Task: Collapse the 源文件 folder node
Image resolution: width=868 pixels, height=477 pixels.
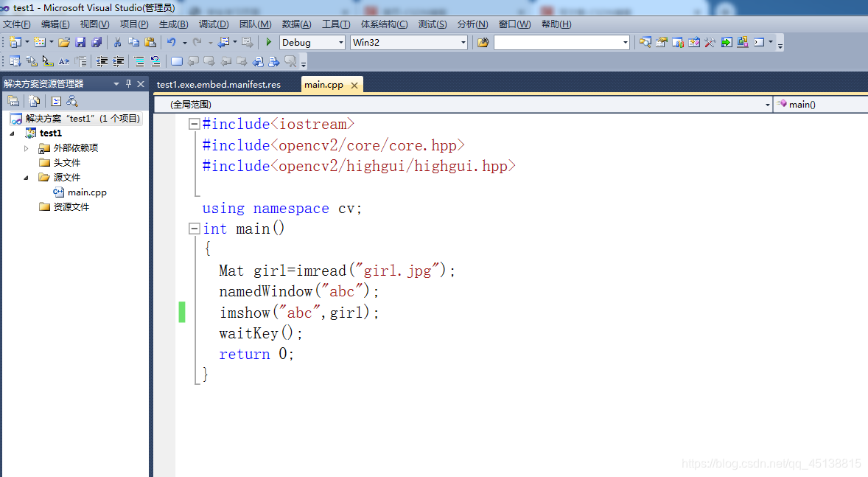Action: 26,178
